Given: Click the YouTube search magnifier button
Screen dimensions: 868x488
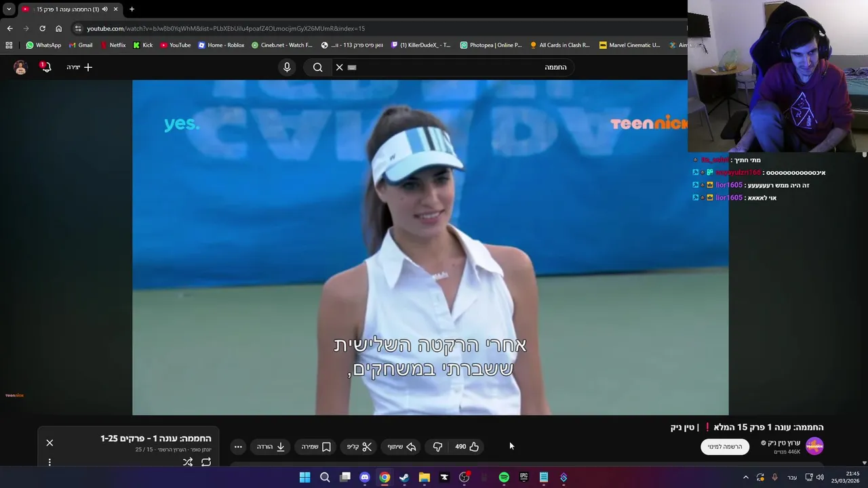Looking at the screenshot, I should pyautogui.click(x=317, y=67).
